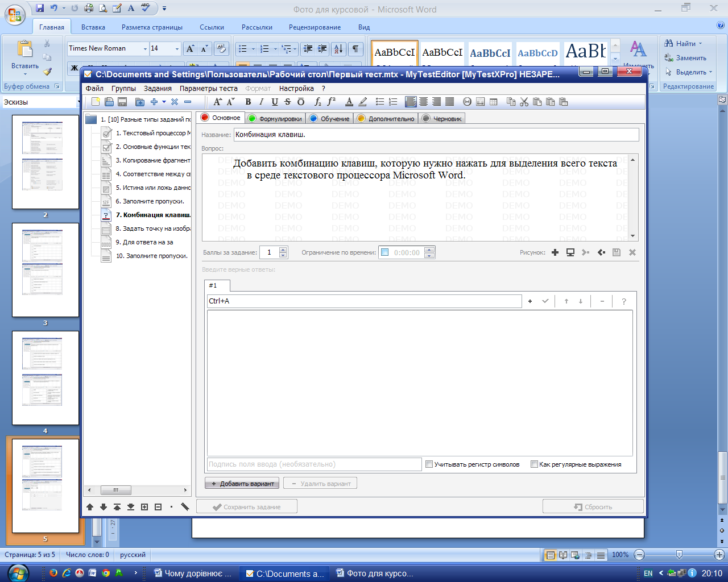This screenshot has width=728, height=582.
Task: Change text color swatch in MyTestEditor
Action: pos(349,102)
